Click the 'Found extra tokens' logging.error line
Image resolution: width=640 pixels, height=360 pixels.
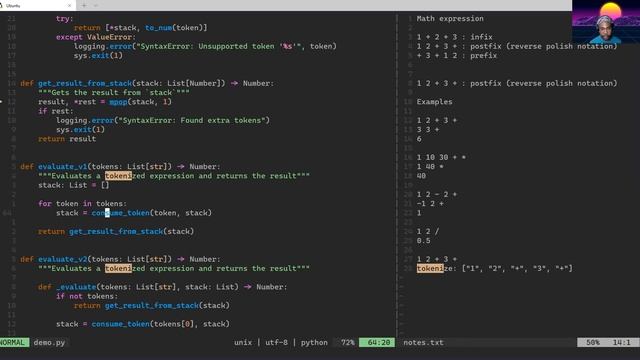pos(163,120)
